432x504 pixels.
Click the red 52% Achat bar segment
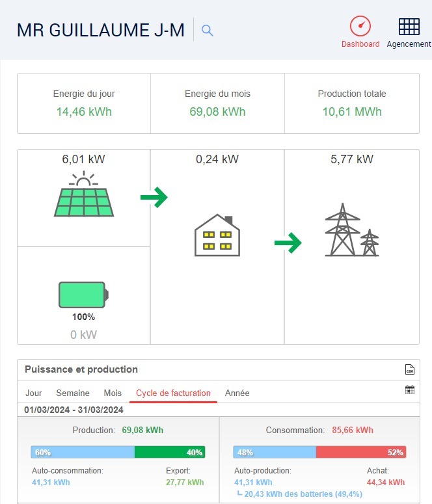coord(360,452)
